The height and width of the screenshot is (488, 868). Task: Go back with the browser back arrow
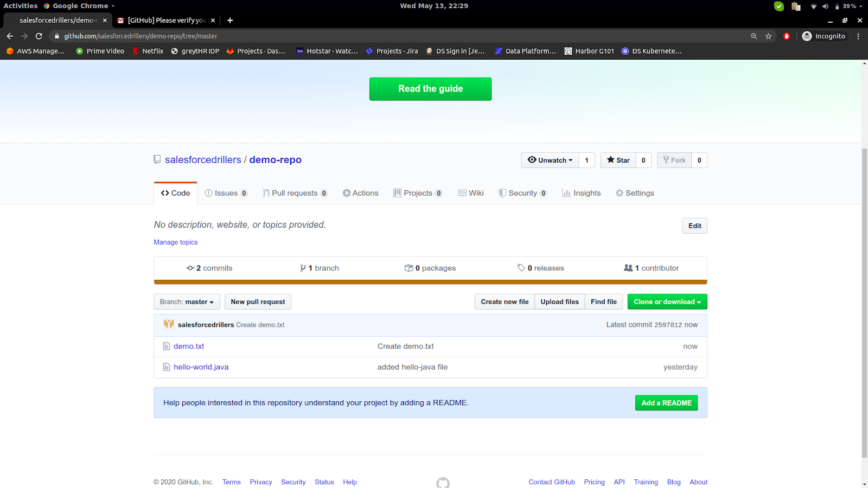[x=10, y=36]
